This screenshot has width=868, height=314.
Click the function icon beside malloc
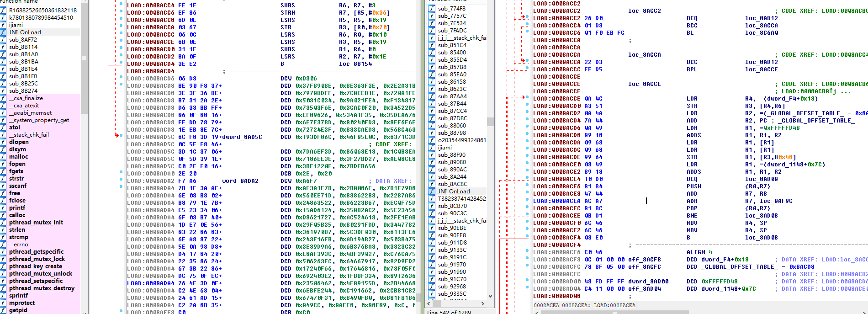[3, 157]
